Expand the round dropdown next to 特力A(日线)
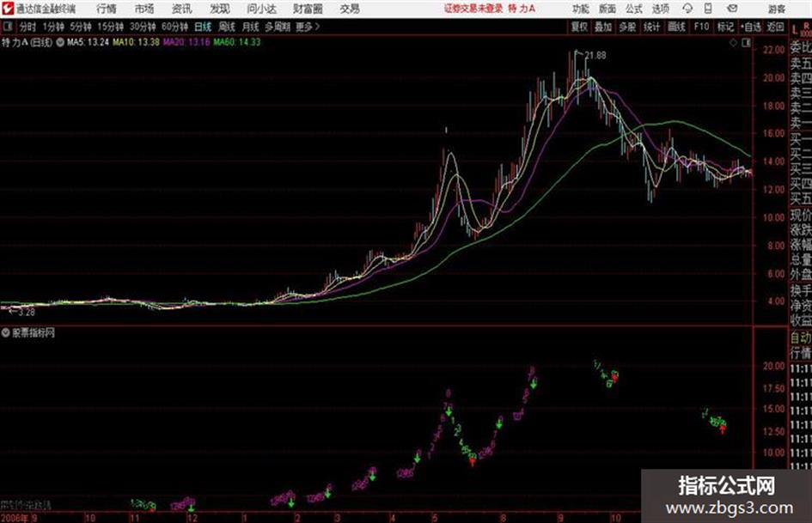 pos(60,42)
